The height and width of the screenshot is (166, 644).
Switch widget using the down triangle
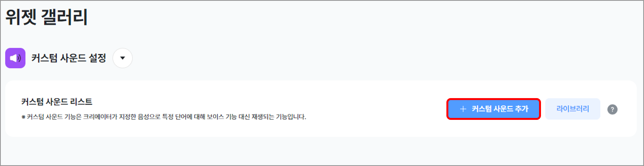122,58
